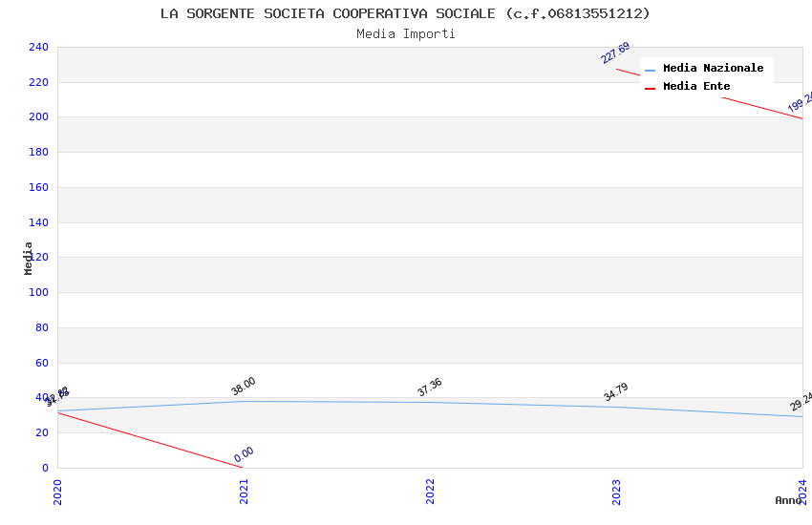
Task: Select the 34.79 data label for 2023
Action: pos(616,391)
